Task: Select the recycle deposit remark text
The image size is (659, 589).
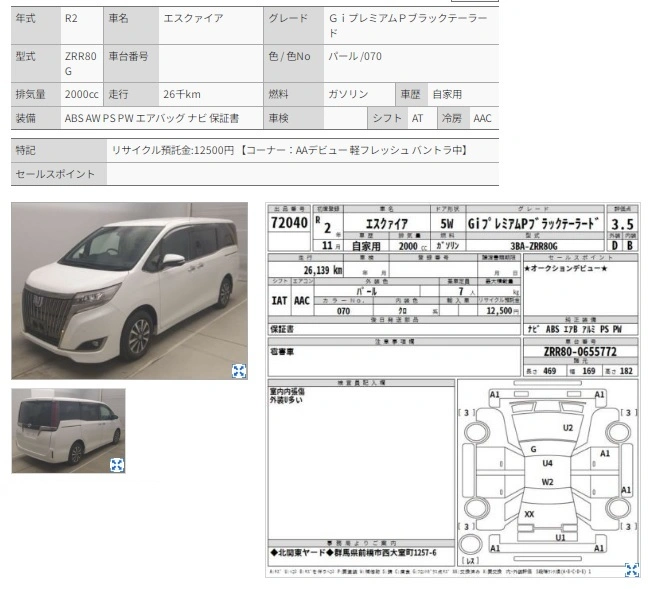Action: pyautogui.click(x=290, y=150)
